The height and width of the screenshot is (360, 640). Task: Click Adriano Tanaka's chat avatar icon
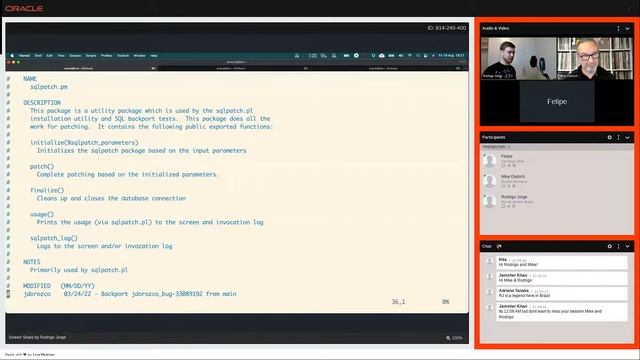coord(489,292)
